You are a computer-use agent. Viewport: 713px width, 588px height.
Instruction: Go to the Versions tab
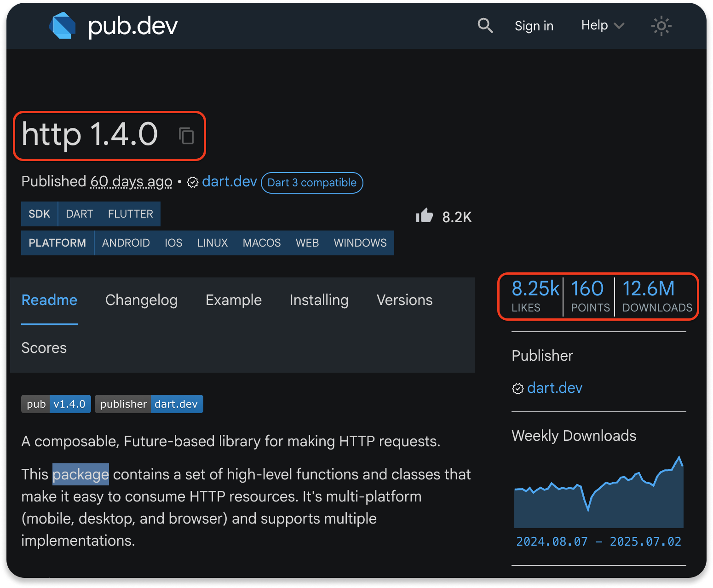pyautogui.click(x=404, y=300)
